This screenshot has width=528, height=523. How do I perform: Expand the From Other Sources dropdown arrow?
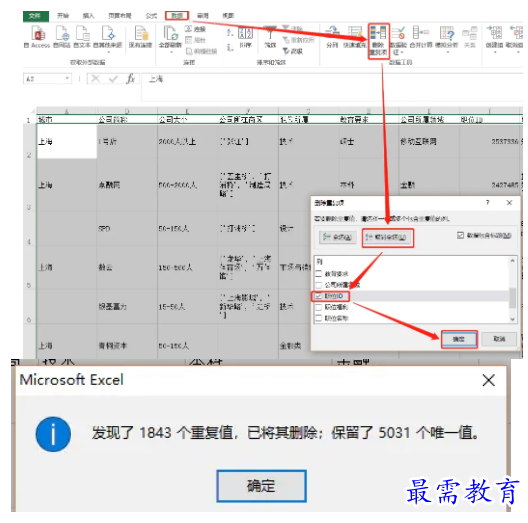coord(108,52)
